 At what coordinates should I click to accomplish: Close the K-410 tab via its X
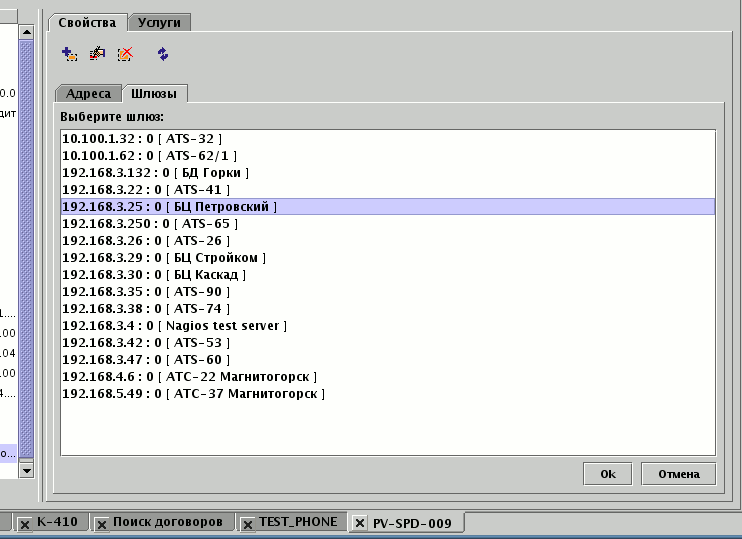click(x=25, y=523)
